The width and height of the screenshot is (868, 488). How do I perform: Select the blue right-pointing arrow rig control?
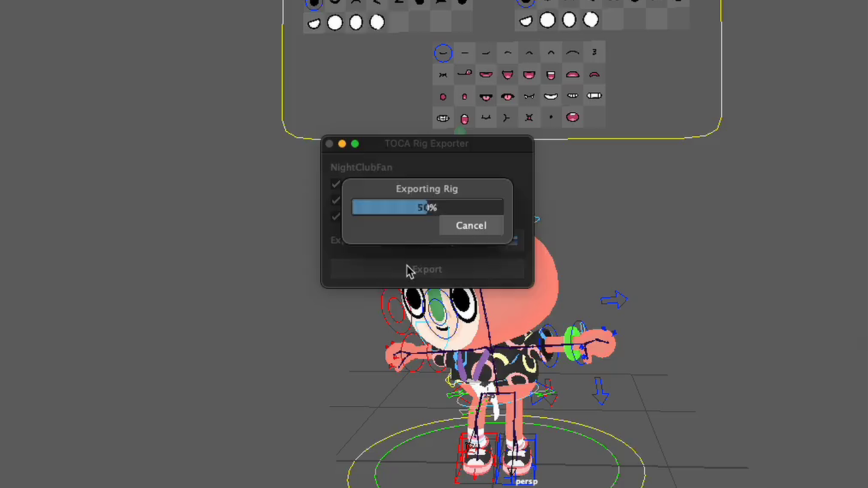(614, 299)
